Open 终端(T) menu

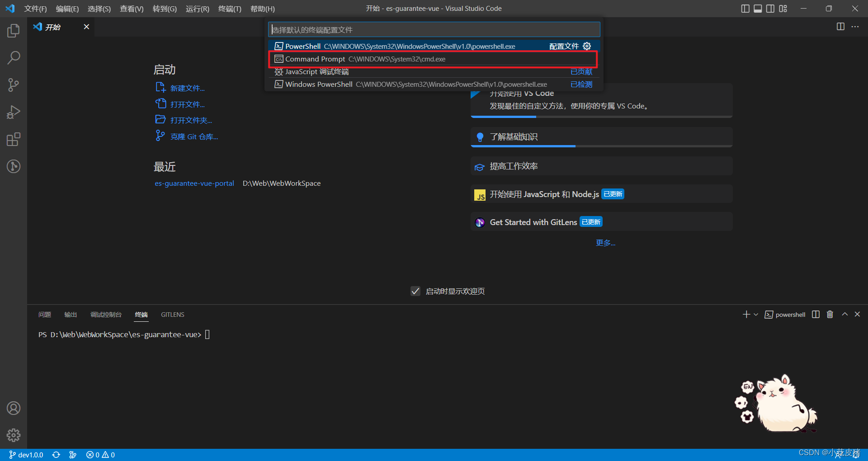tap(230, 9)
